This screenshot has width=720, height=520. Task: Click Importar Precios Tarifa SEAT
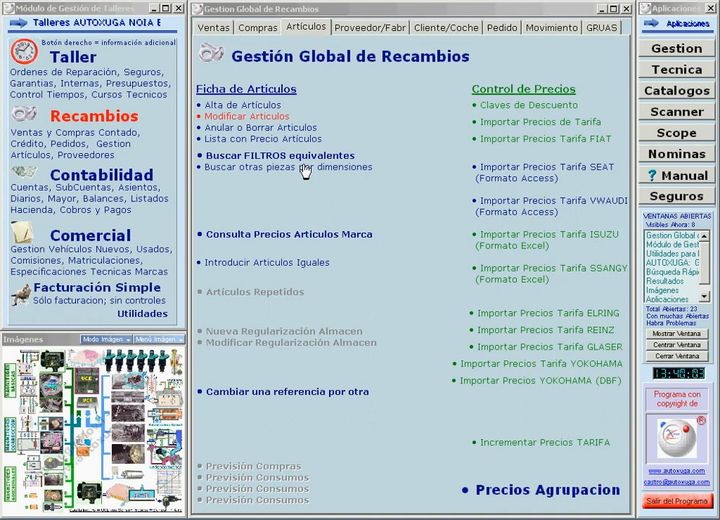click(x=546, y=167)
